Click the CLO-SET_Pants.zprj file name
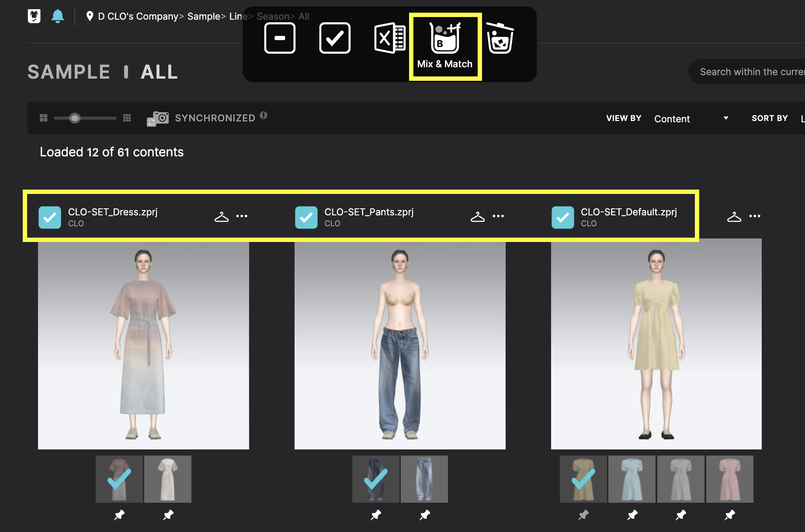Image resolution: width=805 pixels, height=532 pixels. click(x=369, y=212)
